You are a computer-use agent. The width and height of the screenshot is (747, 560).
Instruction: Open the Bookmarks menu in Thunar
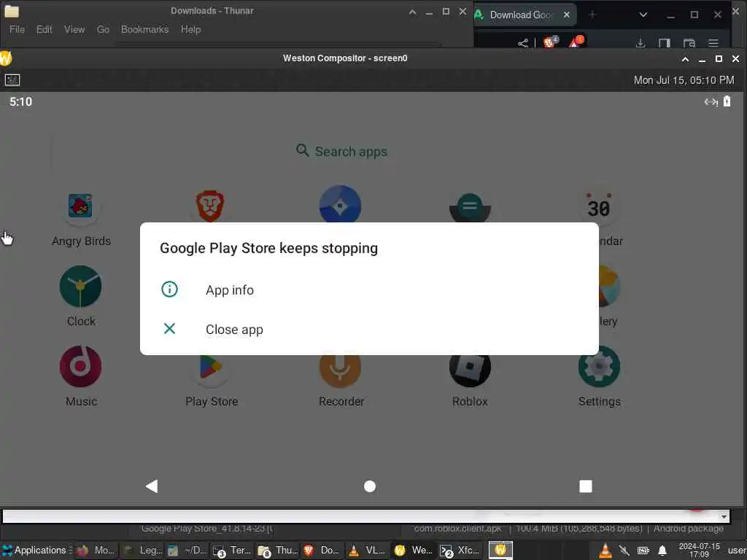(x=145, y=29)
